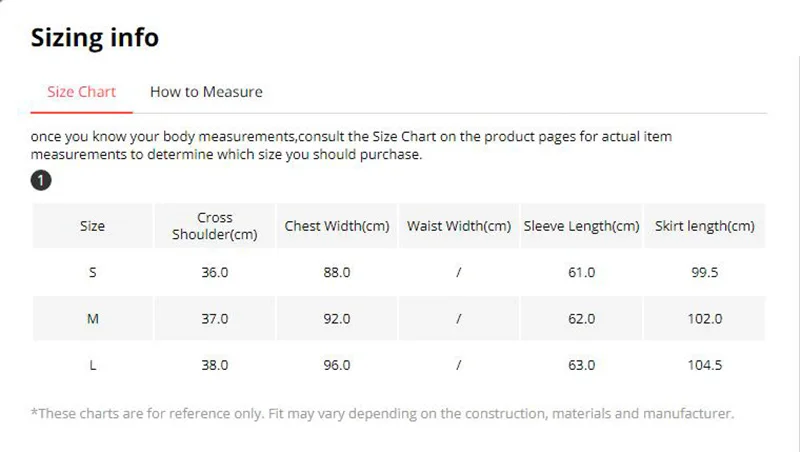Select the Size column header
This screenshot has width=800, height=452.
pyautogui.click(x=92, y=226)
